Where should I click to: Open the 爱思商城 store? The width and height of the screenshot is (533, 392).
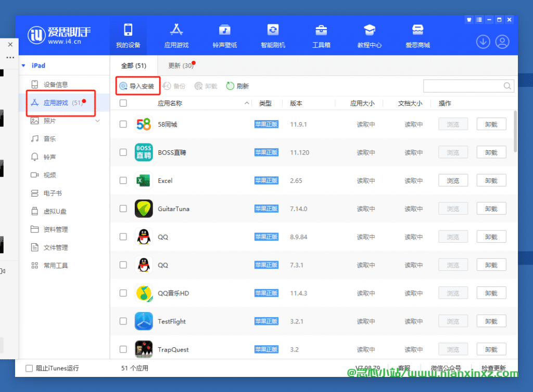pos(418,36)
